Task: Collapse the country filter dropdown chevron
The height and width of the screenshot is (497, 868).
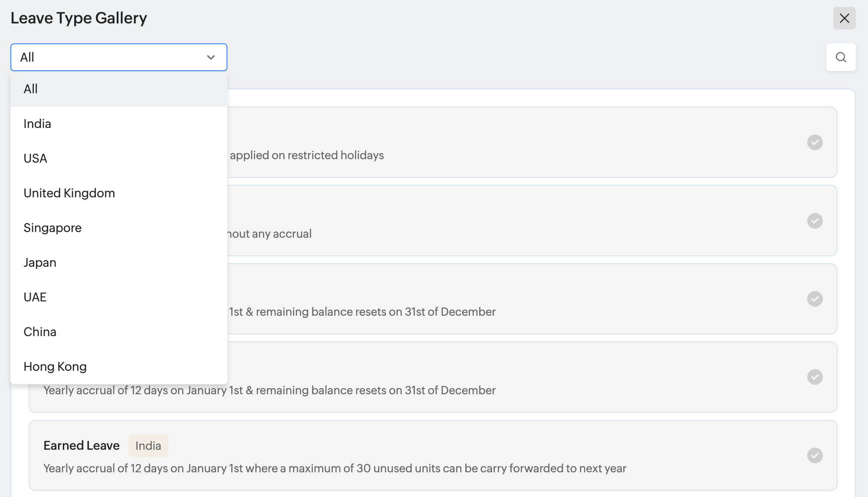Action: tap(211, 57)
